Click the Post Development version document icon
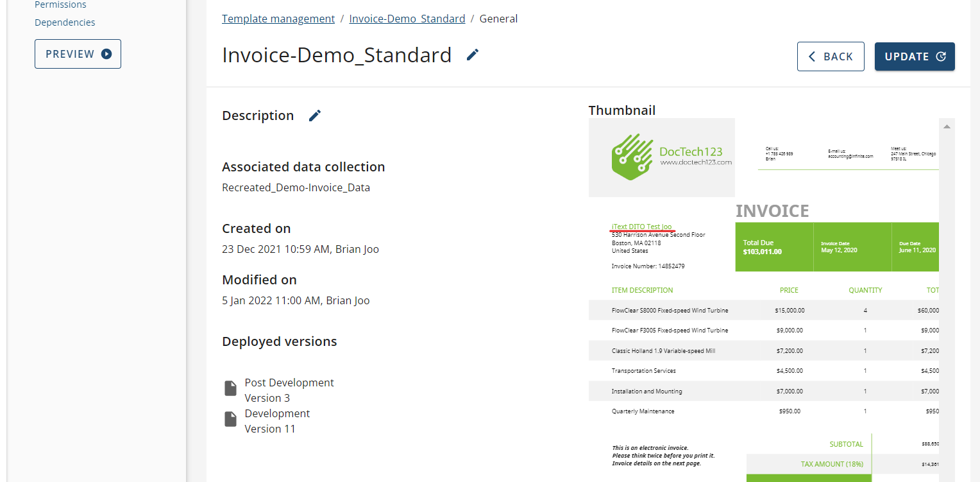 pos(230,388)
